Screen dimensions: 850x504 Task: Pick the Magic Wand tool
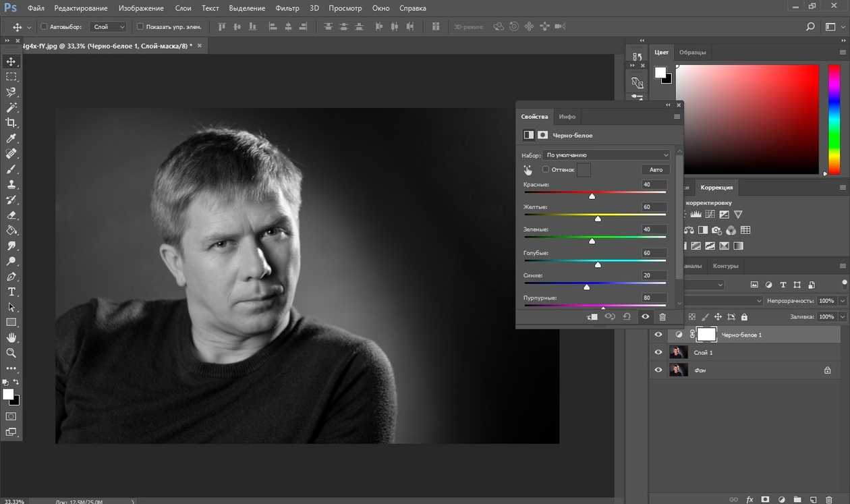tap(11, 108)
